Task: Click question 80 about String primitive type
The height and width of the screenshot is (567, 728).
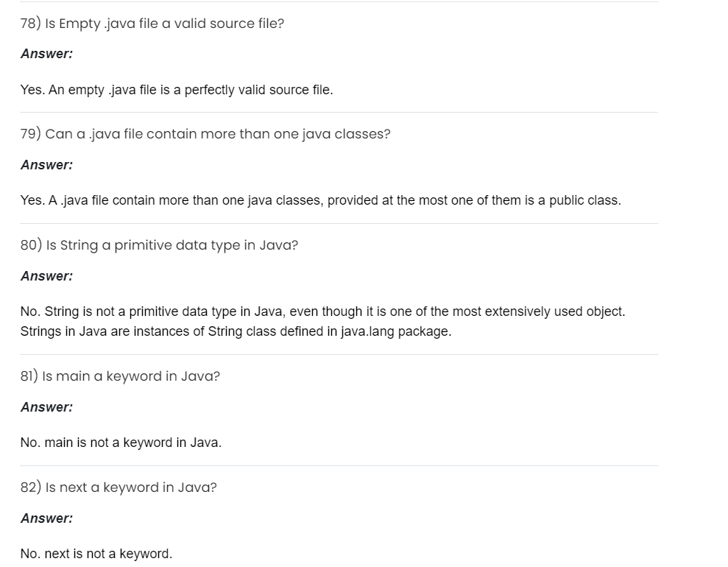Action: click(159, 245)
